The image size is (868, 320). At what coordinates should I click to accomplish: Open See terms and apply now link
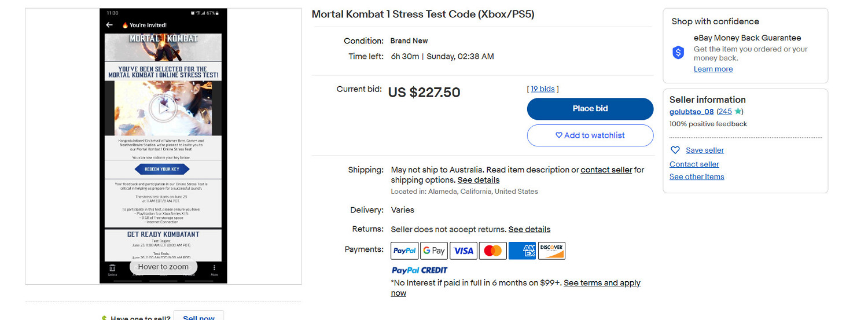602,283
